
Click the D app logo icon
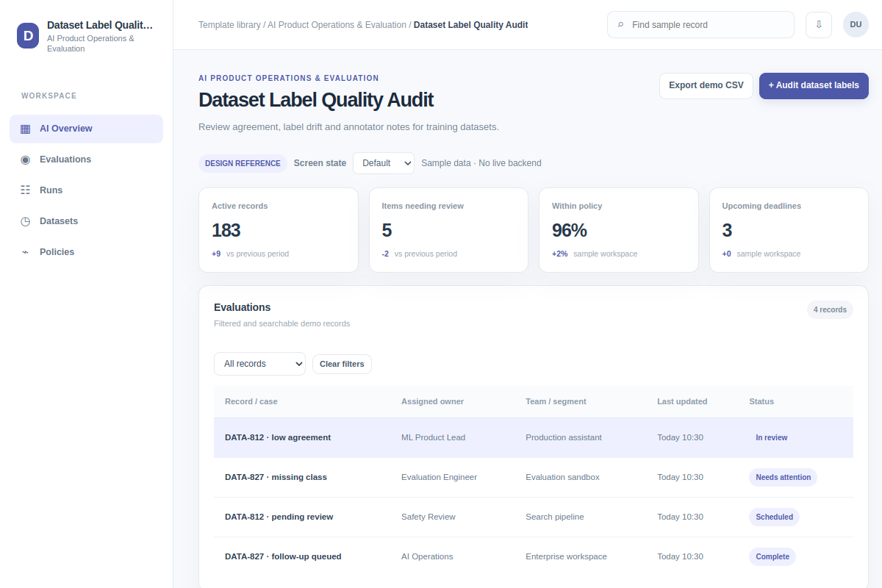pyautogui.click(x=28, y=35)
